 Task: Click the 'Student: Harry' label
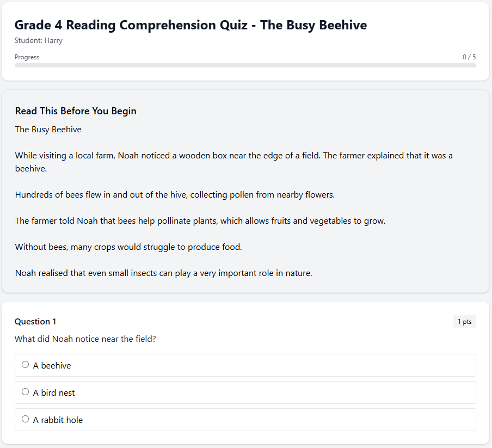pyautogui.click(x=39, y=41)
